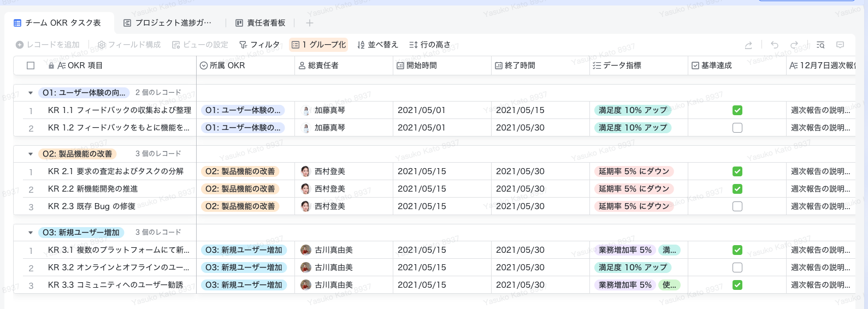
Task: Collapse the O3: 新規ユーザー増加 group
Action: coord(31,233)
